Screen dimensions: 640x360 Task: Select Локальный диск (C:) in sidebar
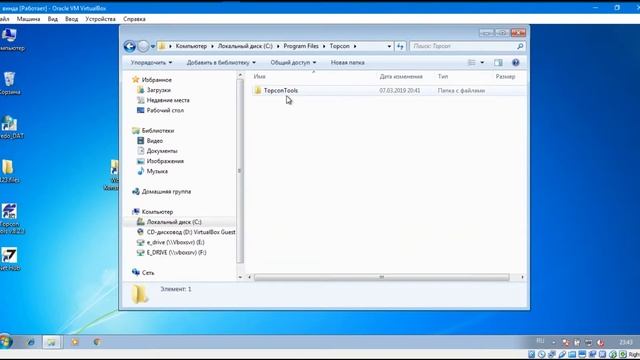[x=174, y=222]
